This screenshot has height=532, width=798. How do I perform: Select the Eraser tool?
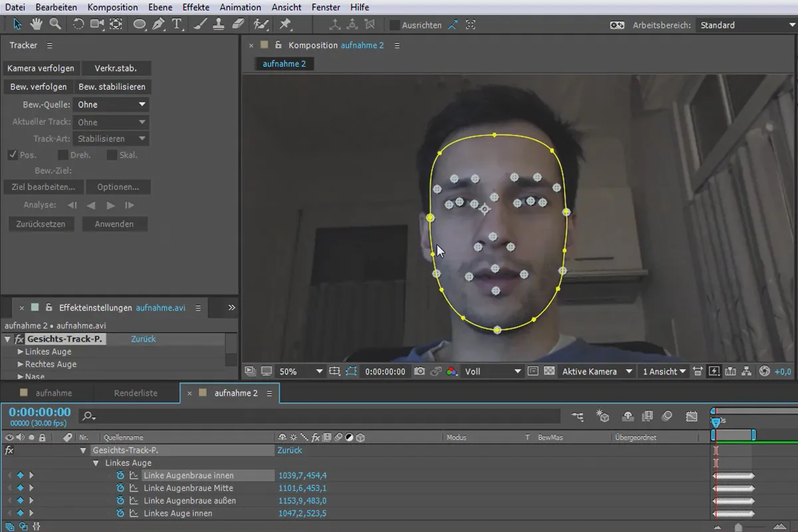pyautogui.click(x=238, y=25)
